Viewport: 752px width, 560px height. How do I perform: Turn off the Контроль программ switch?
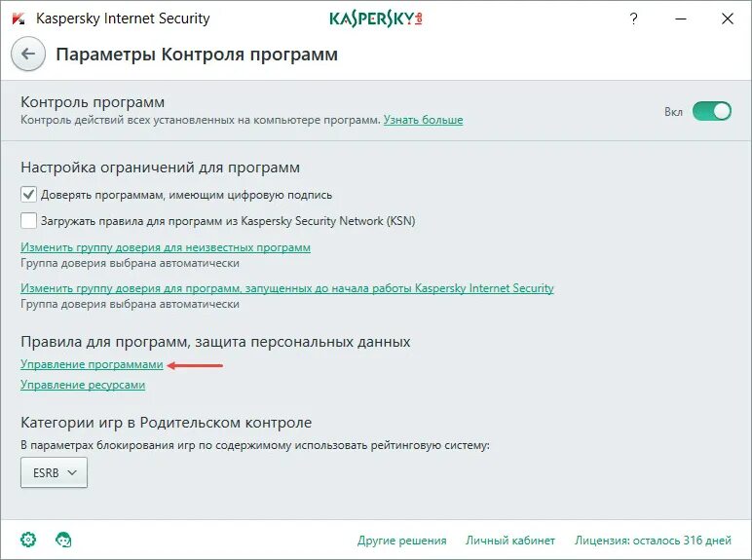pyautogui.click(x=712, y=111)
